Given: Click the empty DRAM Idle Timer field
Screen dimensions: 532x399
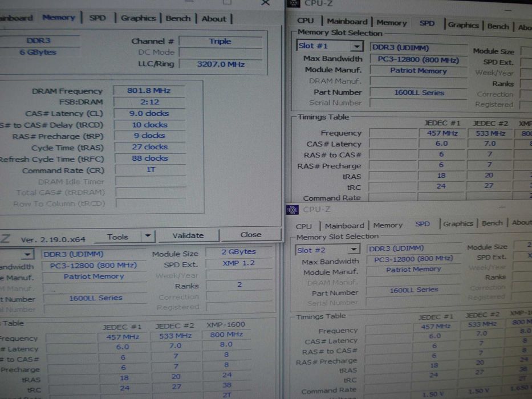Looking at the screenshot, I should tap(151, 181).
